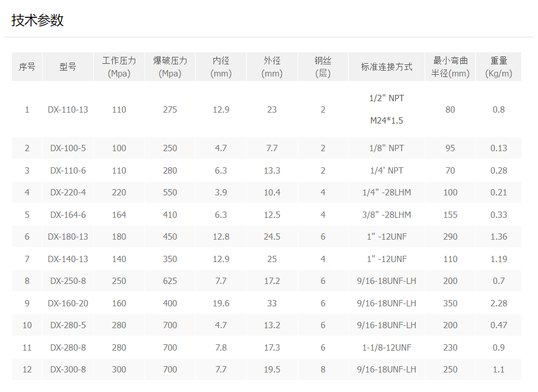Screen dimensions: 538x392
Task: Select model DX-100-5
Action: pyautogui.click(x=68, y=148)
